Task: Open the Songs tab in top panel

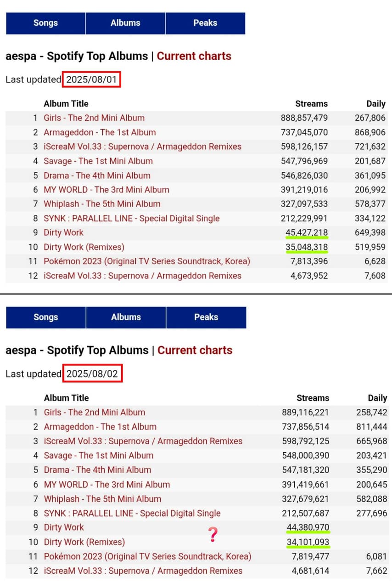Action: point(45,23)
